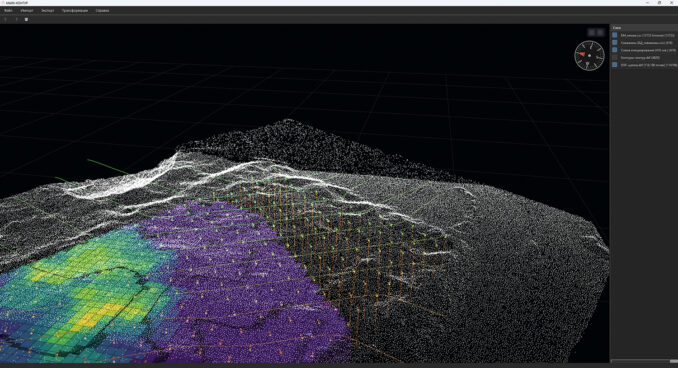The width and height of the screenshot is (678, 368).
Task: Open the Трансформация menu
Action: coord(75,10)
